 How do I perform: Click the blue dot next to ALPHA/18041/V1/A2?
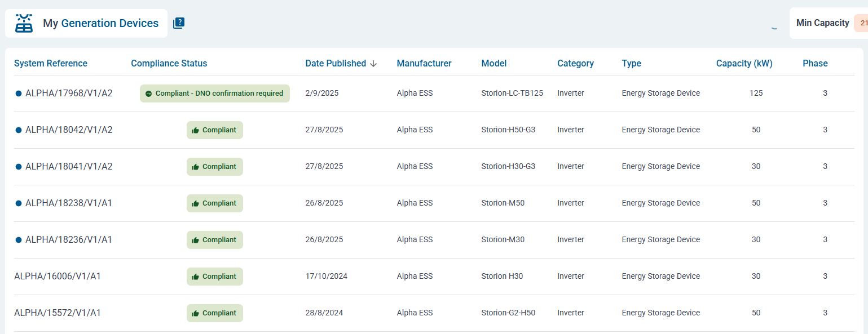(19, 167)
